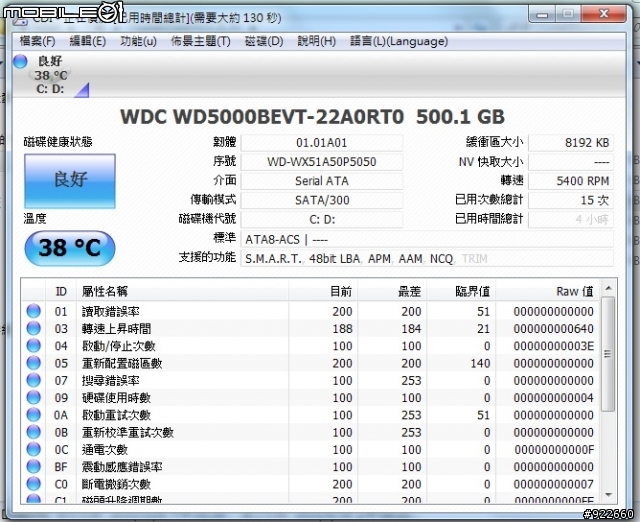This screenshot has width=640, height=522.
Task: Select the 重新校準重試次數 attribute row
Action: pos(311,432)
